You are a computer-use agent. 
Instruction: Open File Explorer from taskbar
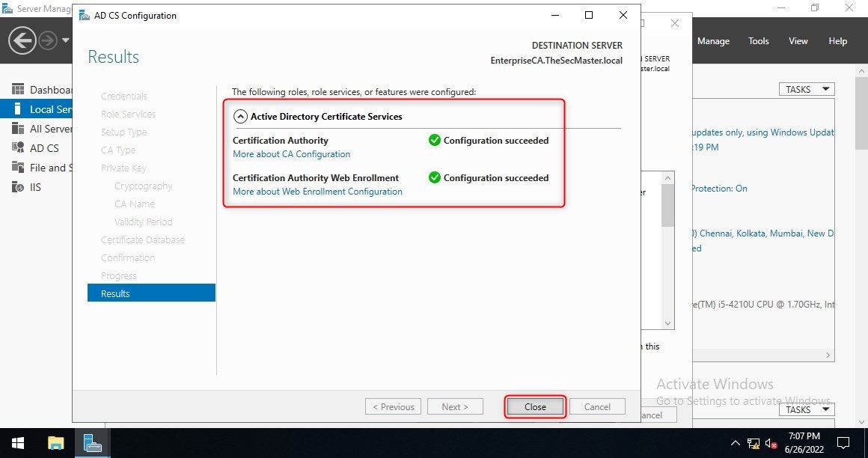(x=56, y=443)
